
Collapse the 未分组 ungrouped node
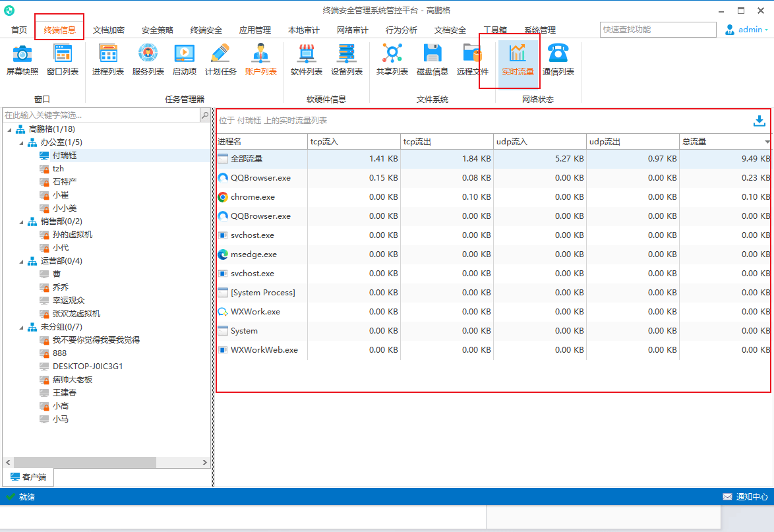point(21,327)
